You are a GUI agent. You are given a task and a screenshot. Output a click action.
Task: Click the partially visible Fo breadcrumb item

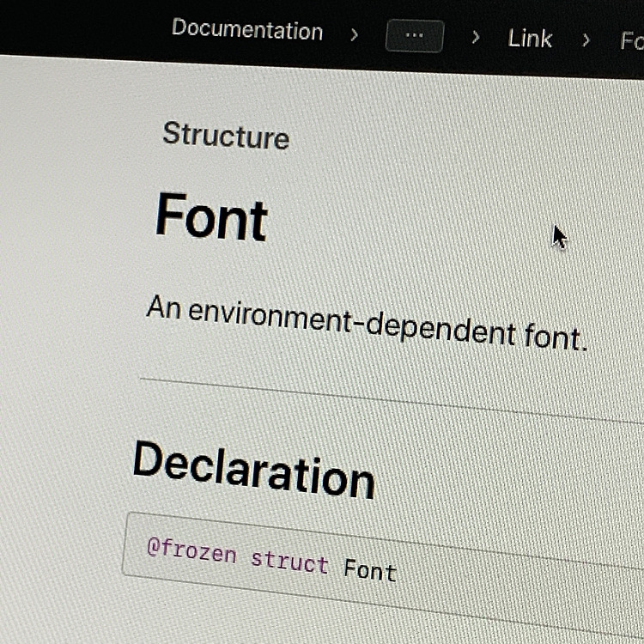[x=632, y=40]
